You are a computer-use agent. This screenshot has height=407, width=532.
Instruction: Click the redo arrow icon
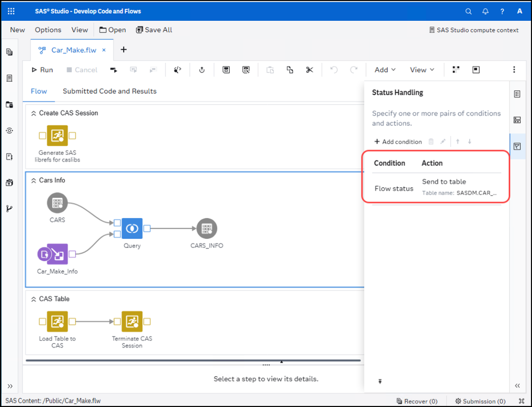354,70
